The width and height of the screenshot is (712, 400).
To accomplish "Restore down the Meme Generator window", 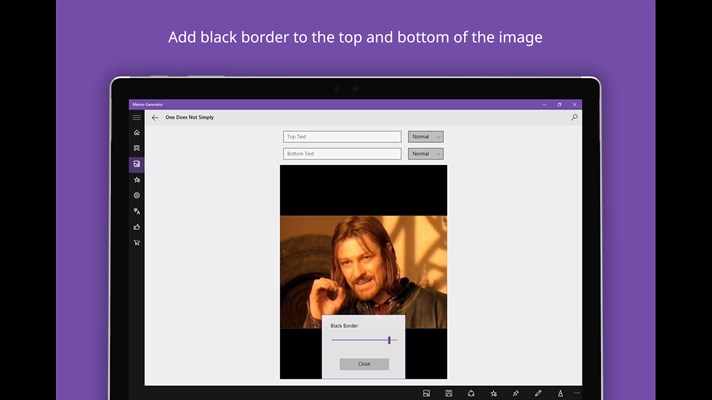I will tap(559, 104).
